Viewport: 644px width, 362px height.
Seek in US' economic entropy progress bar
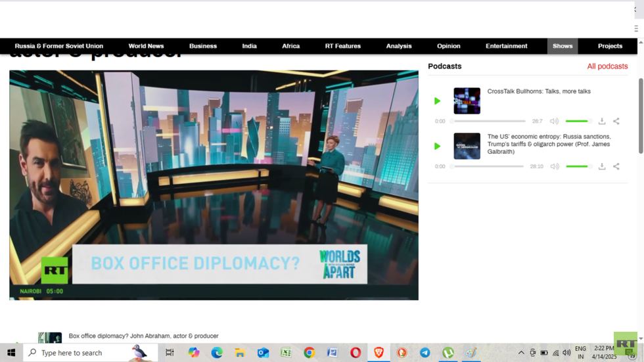[487, 166]
